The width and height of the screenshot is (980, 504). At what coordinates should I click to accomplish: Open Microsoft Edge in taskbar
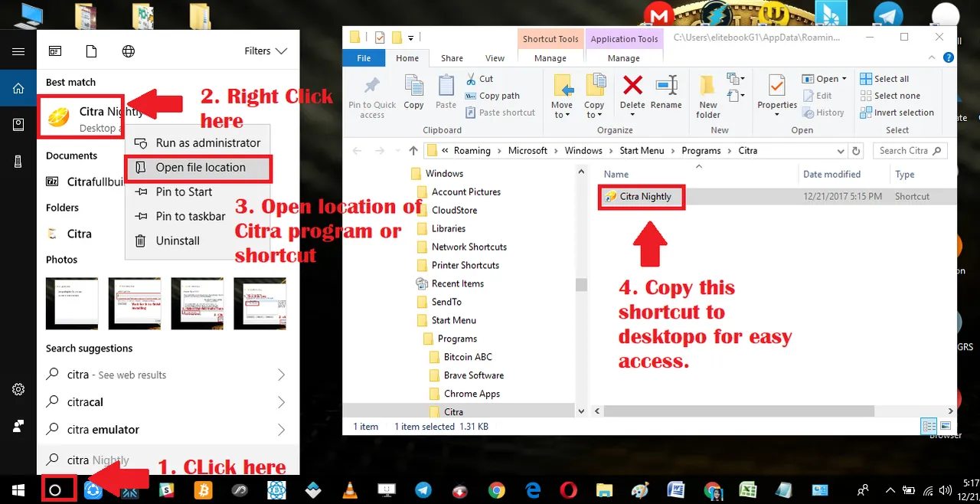[x=533, y=490]
